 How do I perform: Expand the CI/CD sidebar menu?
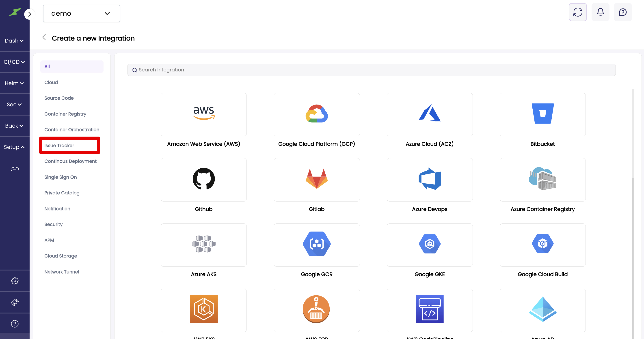[x=14, y=62]
